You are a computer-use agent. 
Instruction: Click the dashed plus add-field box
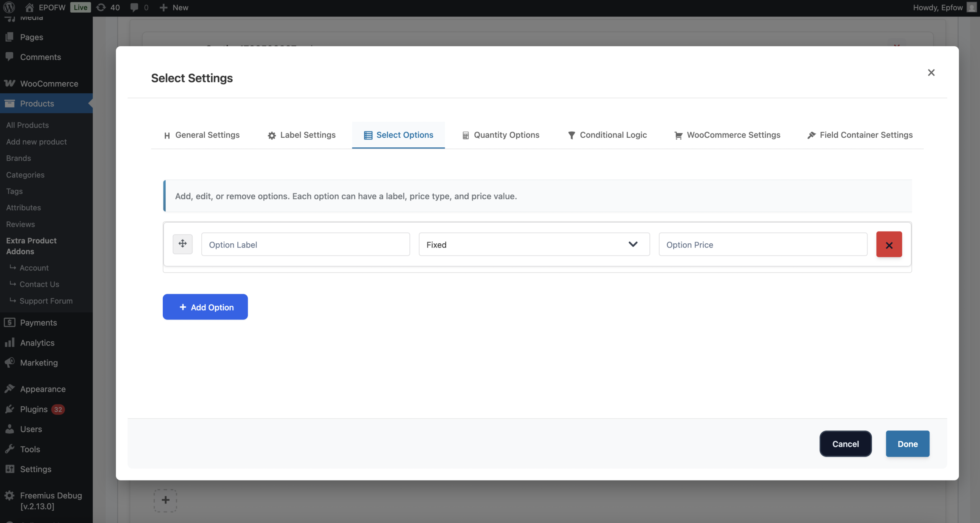pyautogui.click(x=165, y=500)
